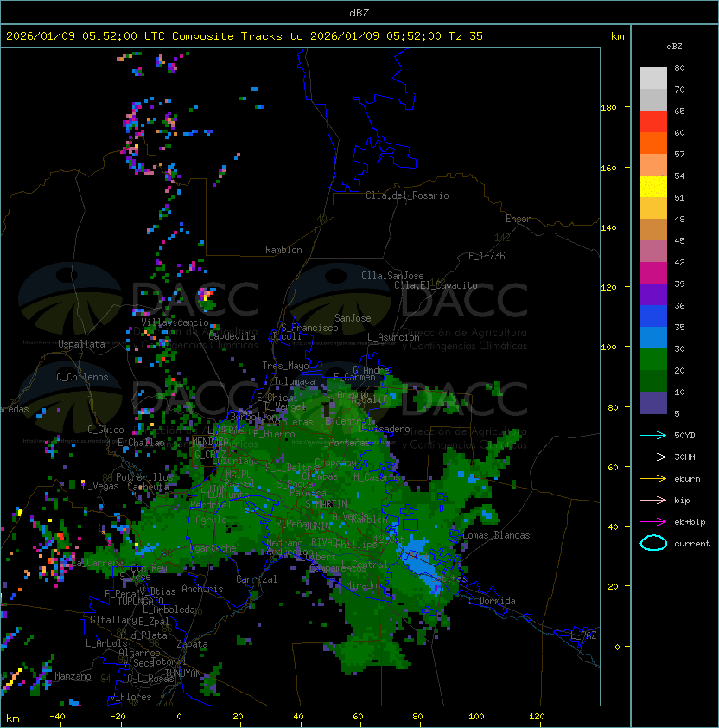Click the 30HM white arrow legend icon

coord(653,457)
